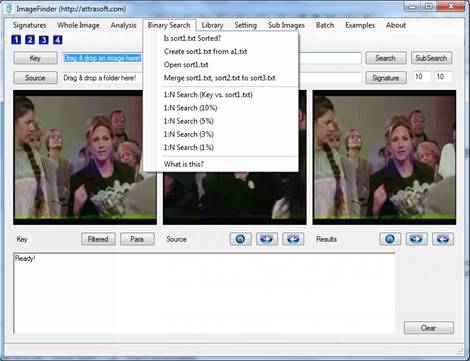The image size is (470, 361).
Task: Click the Source first-image round icon button
Action: (240, 239)
